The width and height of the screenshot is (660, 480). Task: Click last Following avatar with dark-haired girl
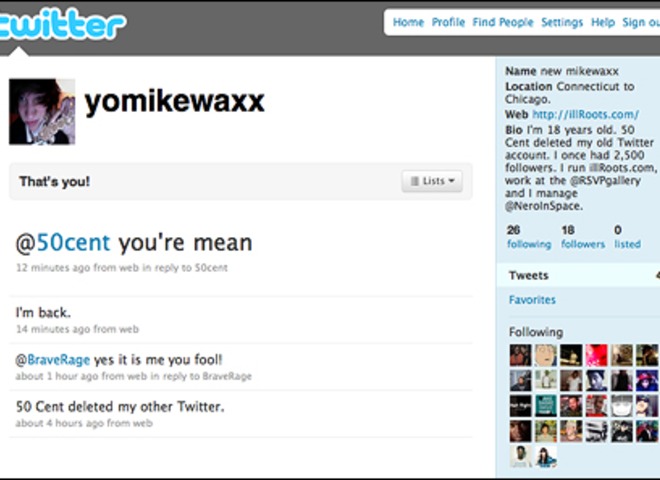(x=546, y=456)
